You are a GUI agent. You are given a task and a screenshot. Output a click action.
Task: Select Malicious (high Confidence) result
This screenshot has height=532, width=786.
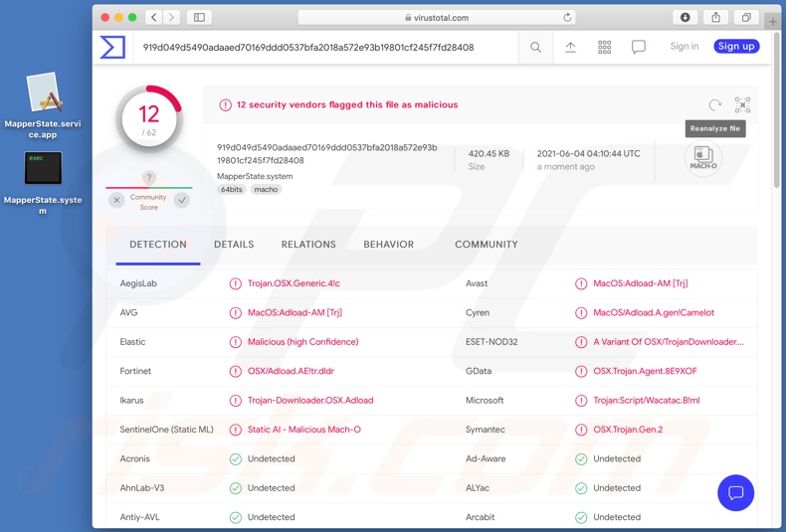[302, 342]
